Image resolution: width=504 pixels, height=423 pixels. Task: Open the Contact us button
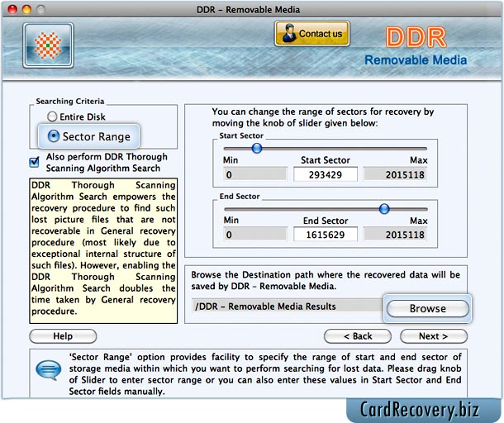(312, 34)
